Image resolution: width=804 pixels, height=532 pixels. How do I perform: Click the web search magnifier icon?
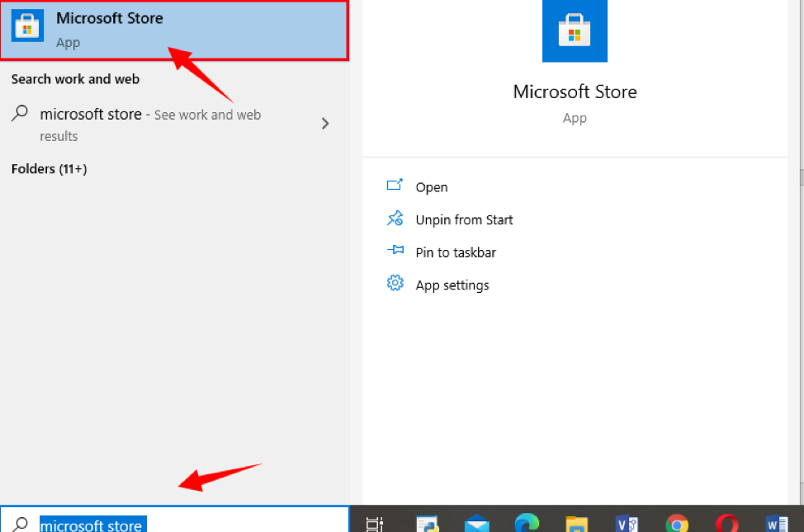click(20, 113)
